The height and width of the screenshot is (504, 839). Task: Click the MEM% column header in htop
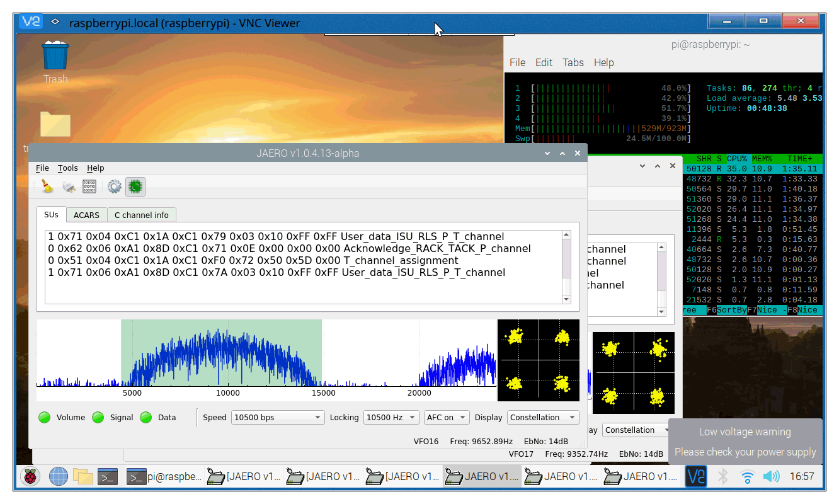click(x=761, y=159)
